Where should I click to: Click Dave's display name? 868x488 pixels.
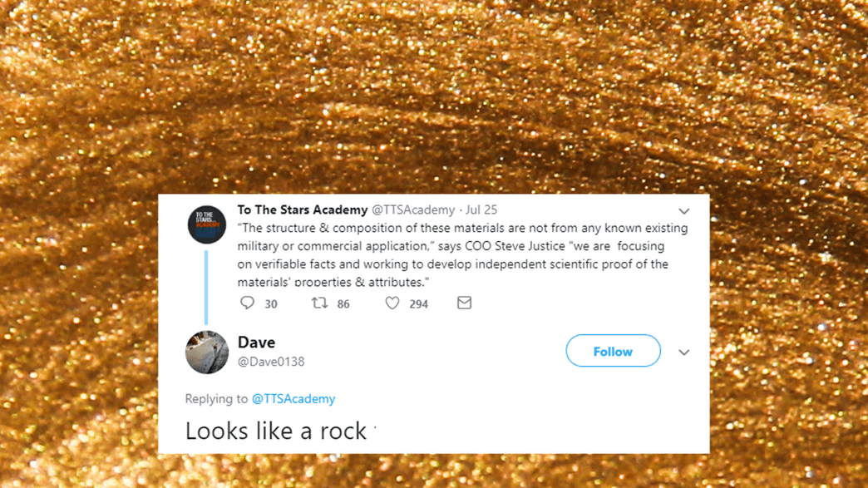coord(256,343)
